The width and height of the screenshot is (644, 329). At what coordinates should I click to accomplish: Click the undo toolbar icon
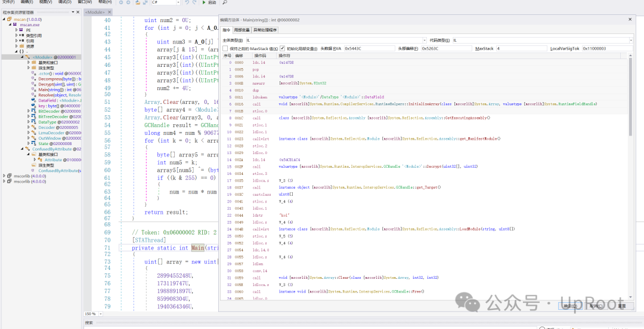(187, 2)
